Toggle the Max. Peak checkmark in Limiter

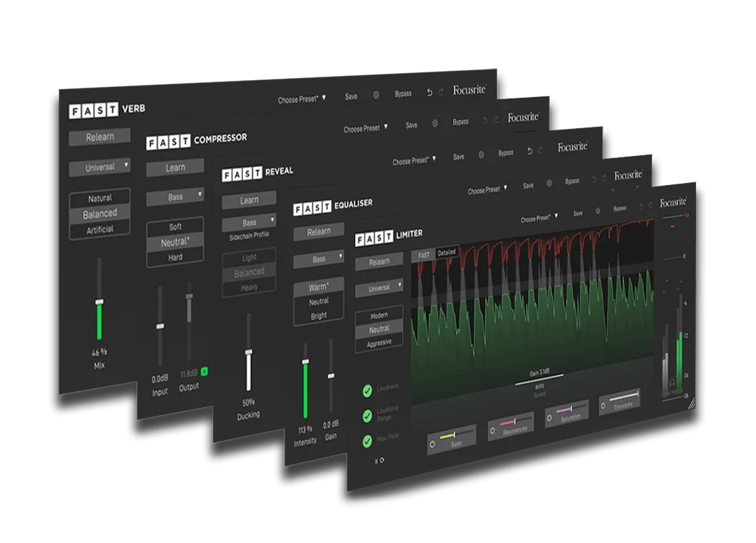click(368, 441)
